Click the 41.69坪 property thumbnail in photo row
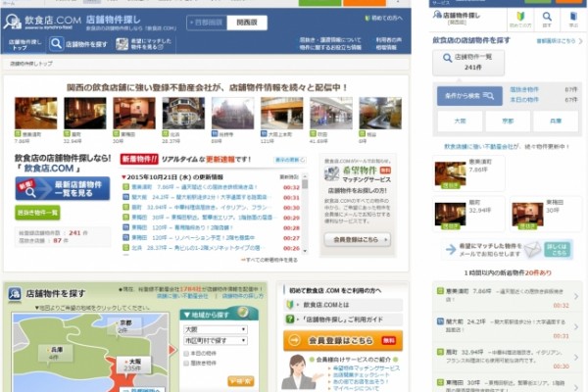Screen dimensions: 588x392 331,114
